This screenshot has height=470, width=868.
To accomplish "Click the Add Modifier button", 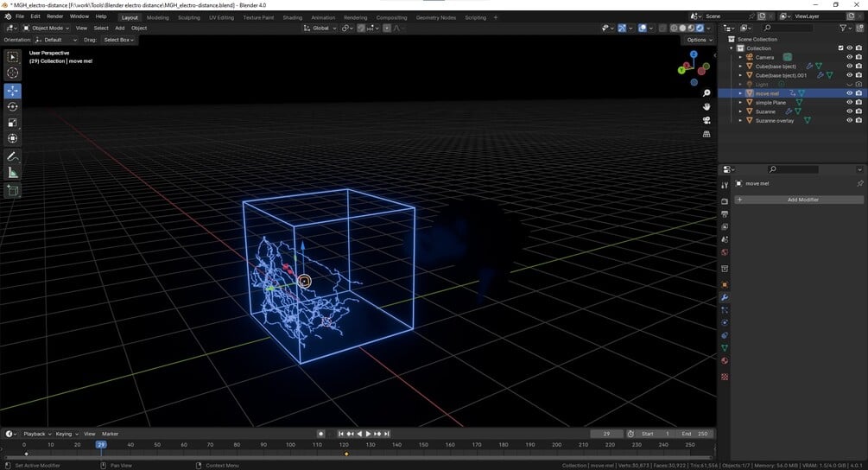I will point(799,200).
